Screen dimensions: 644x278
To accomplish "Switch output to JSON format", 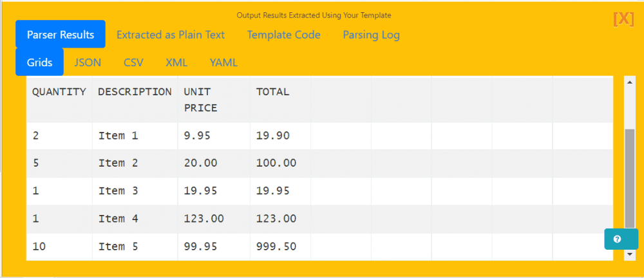I will pos(88,62).
